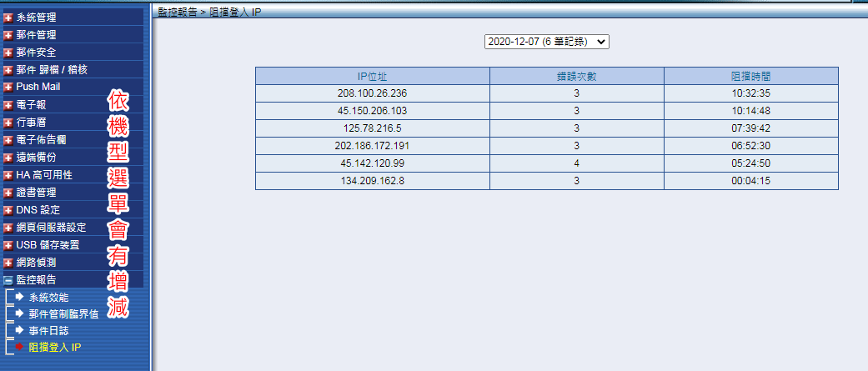Screen dimensions: 868x371
Task: Click the plus icon beside DNS 設定
Action: pyautogui.click(x=8, y=209)
